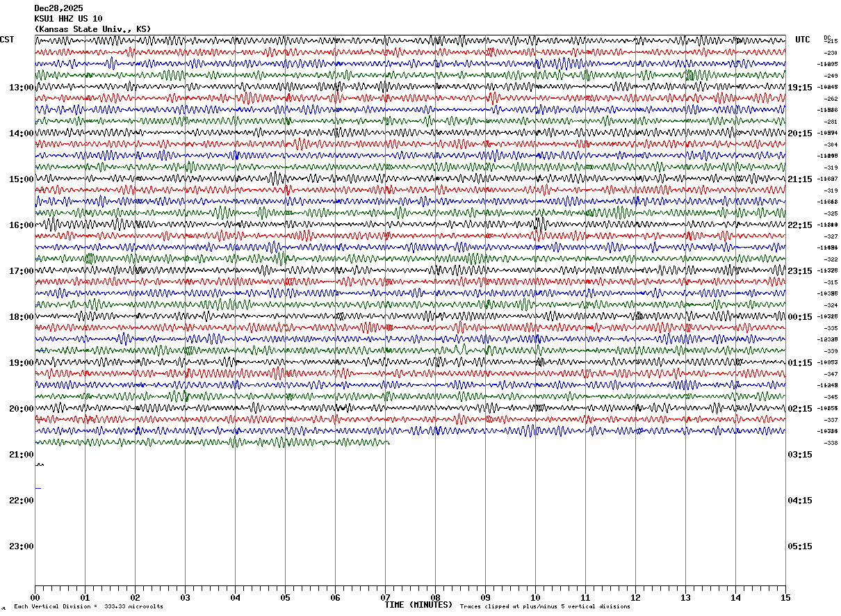
Task: Click the 21:15 UTC time label
Action: (800, 179)
